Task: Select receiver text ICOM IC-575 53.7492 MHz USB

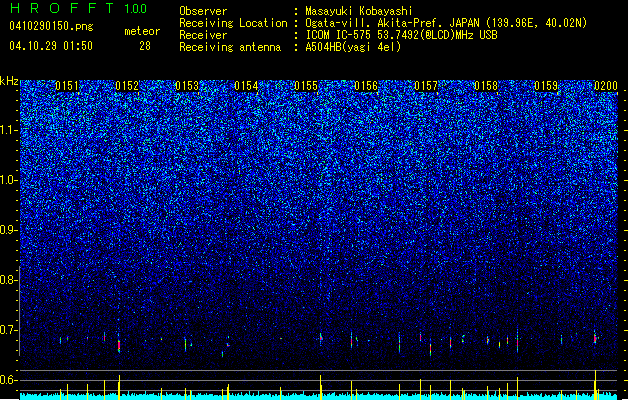Action: coord(401,35)
